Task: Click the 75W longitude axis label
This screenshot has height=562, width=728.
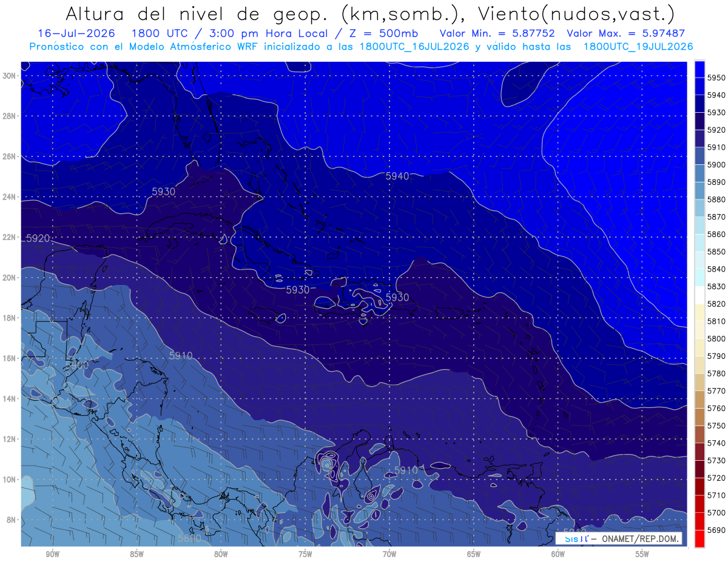Action: [x=305, y=554]
